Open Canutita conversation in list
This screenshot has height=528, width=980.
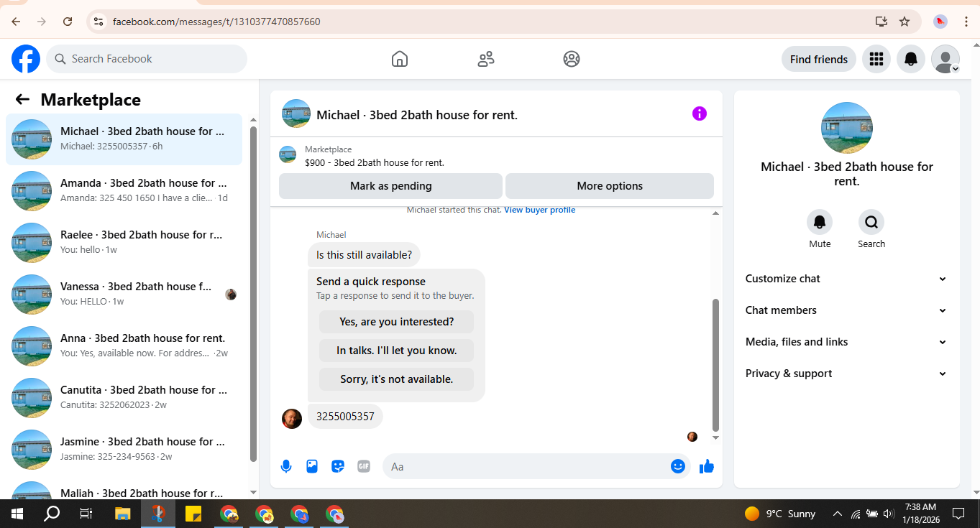tap(124, 398)
